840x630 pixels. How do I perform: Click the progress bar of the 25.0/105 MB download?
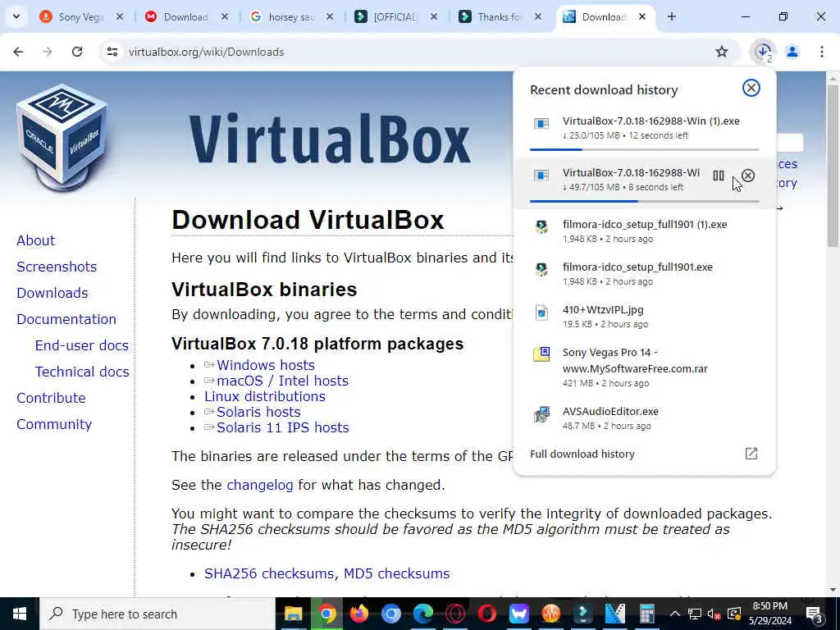coord(645,149)
